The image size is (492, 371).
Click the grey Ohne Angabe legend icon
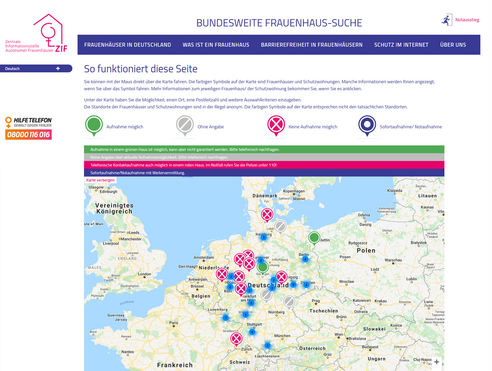click(185, 126)
